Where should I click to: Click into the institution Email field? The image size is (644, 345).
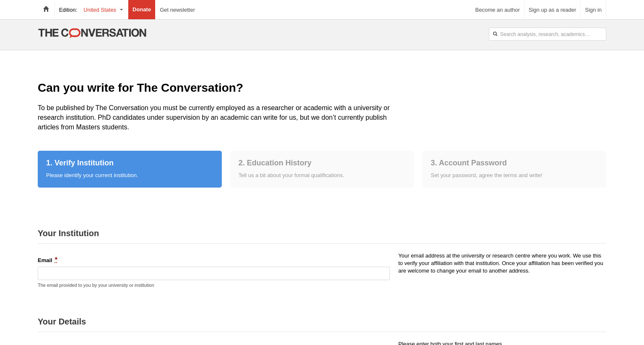(x=214, y=273)
